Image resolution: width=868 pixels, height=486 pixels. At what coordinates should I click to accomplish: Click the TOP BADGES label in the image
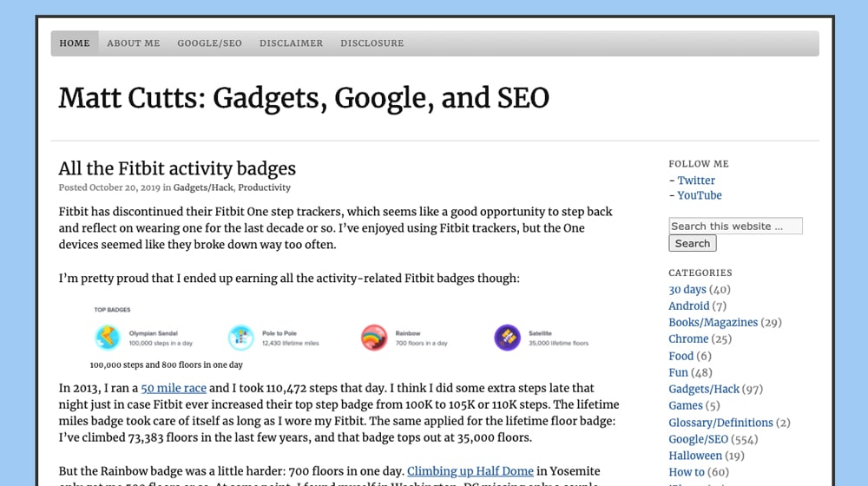(x=112, y=310)
